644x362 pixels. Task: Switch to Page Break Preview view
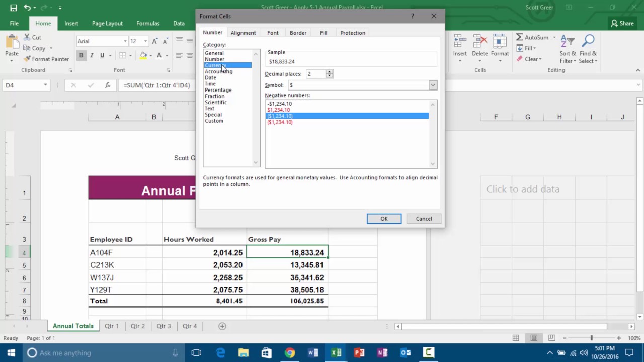552,338
